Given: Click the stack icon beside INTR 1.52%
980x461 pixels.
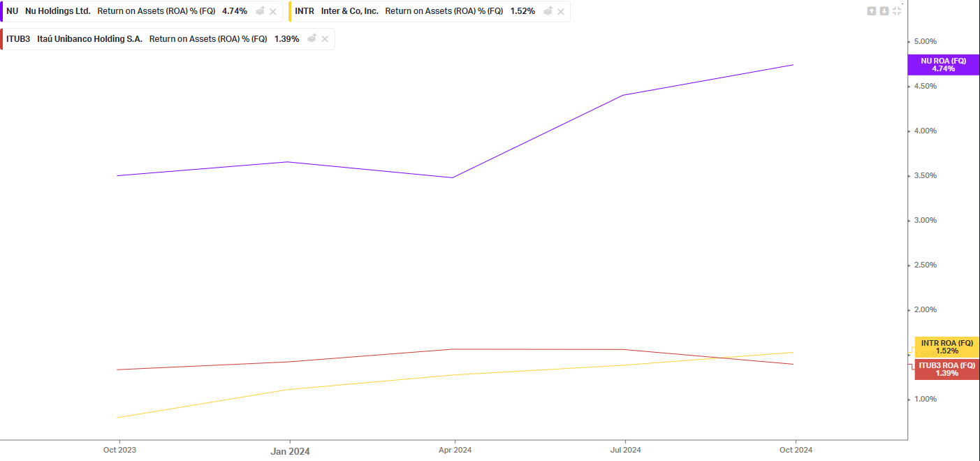Looking at the screenshot, I should pos(548,11).
